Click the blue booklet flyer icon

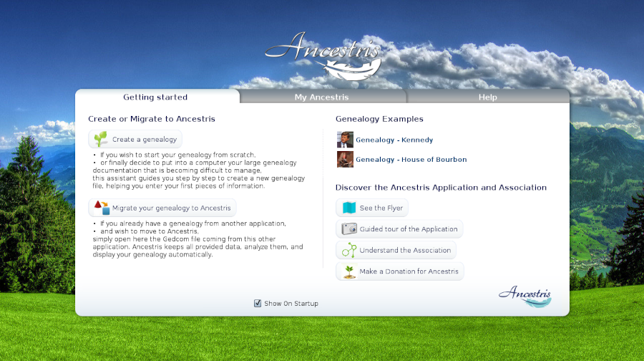point(349,208)
